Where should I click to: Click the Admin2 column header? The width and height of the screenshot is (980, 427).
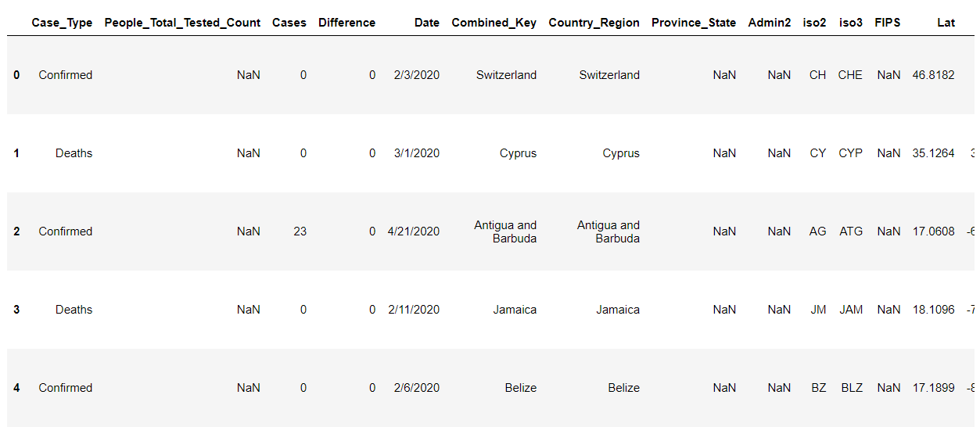click(x=770, y=23)
